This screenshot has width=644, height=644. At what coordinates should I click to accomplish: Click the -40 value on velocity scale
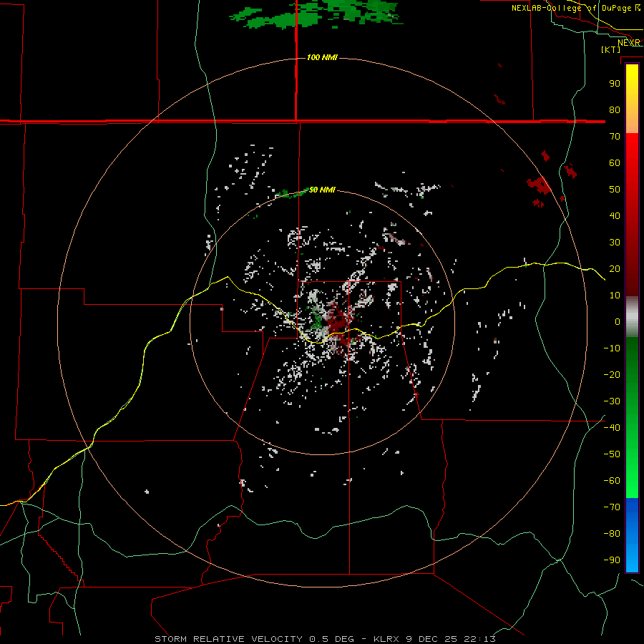coord(612,428)
